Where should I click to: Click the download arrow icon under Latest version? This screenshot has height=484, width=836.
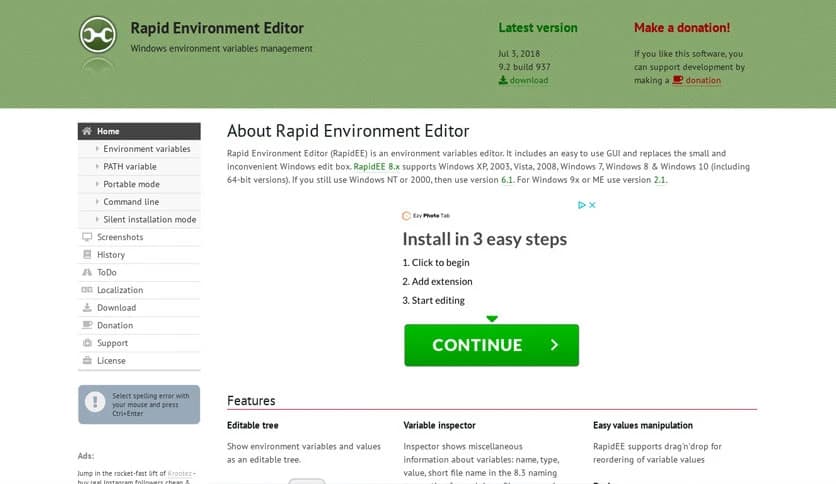point(503,80)
